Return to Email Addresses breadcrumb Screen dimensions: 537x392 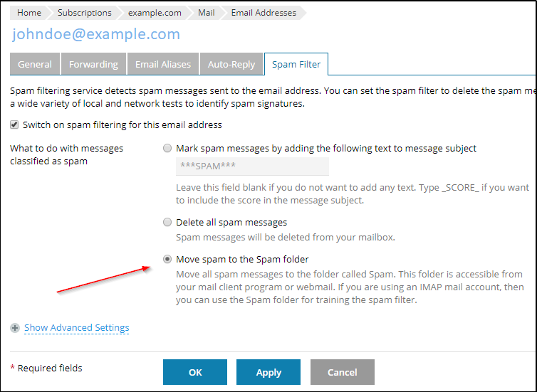(264, 13)
